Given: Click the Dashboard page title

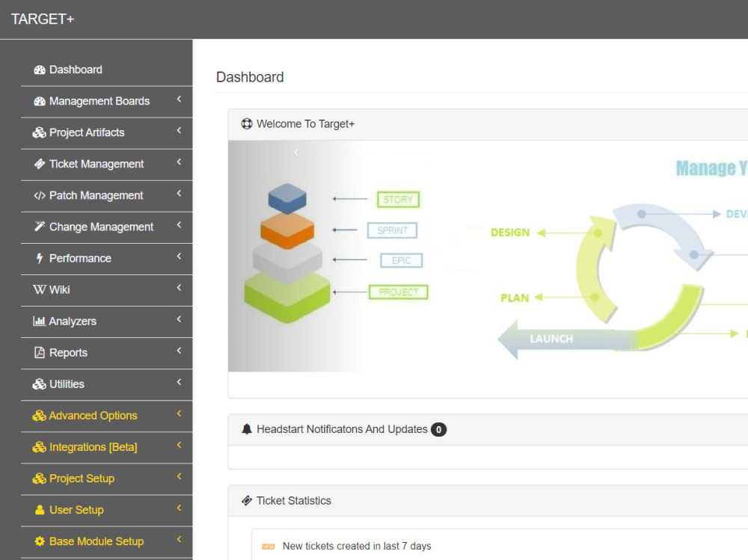Looking at the screenshot, I should (250, 77).
